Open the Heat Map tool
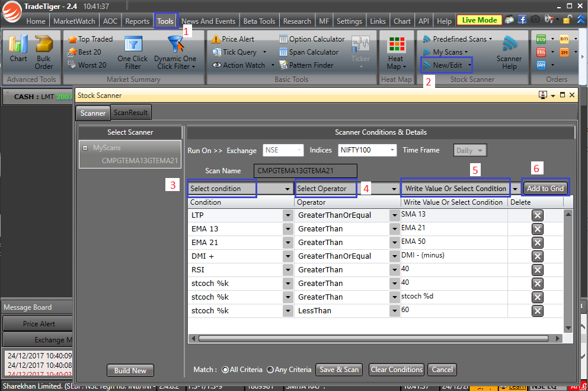Image resolution: width=588 pixels, height=391 pixels. [x=397, y=53]
